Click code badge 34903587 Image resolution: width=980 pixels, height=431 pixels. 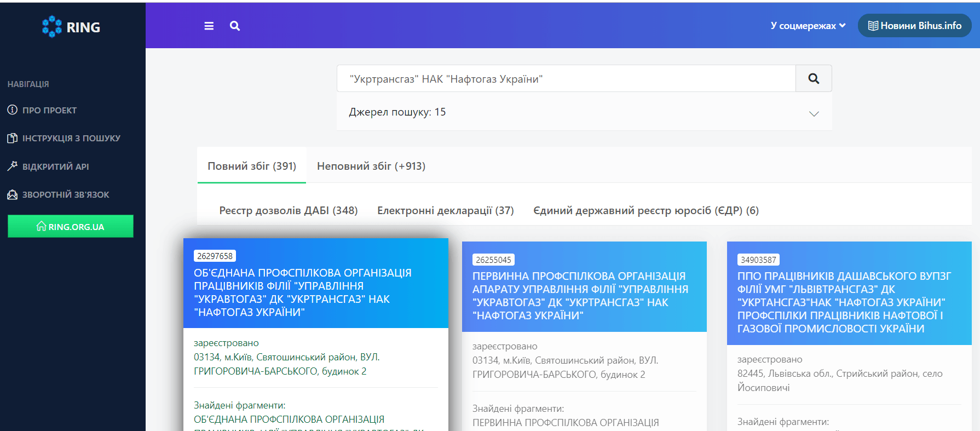(x=758, y=260)
